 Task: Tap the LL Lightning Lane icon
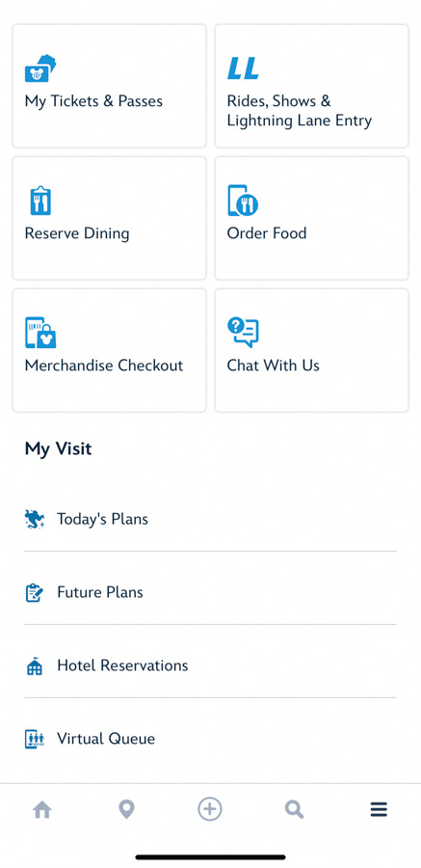pyautogui.click(x=243, y=68)
